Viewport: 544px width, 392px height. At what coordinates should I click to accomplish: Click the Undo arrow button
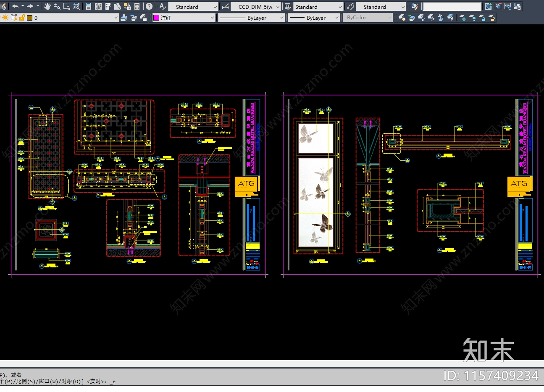click(15, 6)
